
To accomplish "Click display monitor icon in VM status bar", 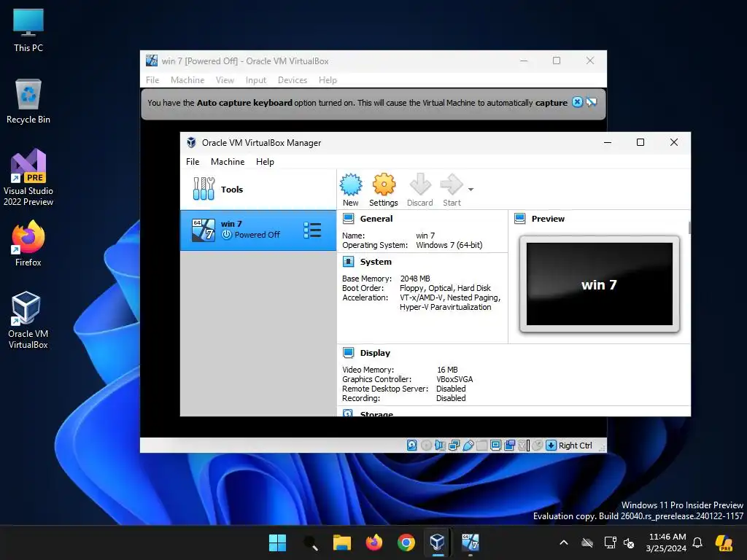I will point(495,446).
